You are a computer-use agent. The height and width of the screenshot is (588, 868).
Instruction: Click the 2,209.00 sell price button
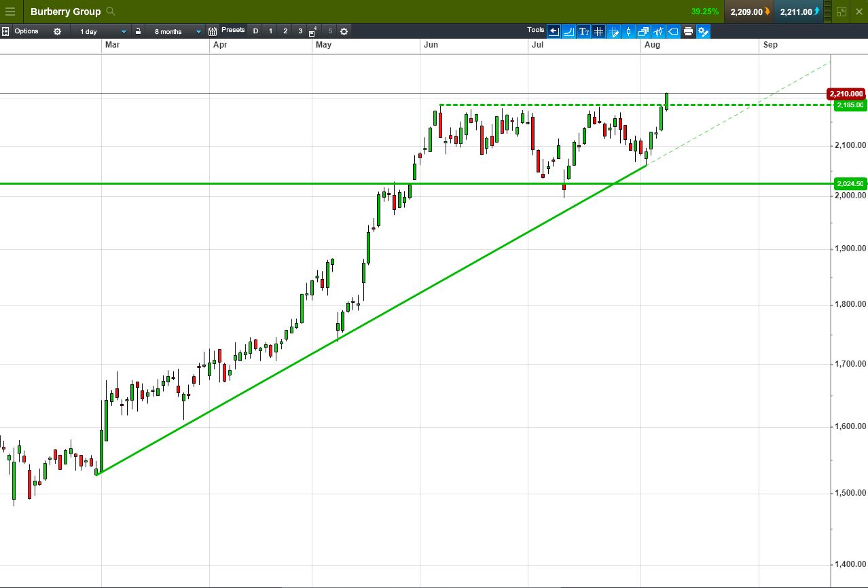(x=749, y=12)
